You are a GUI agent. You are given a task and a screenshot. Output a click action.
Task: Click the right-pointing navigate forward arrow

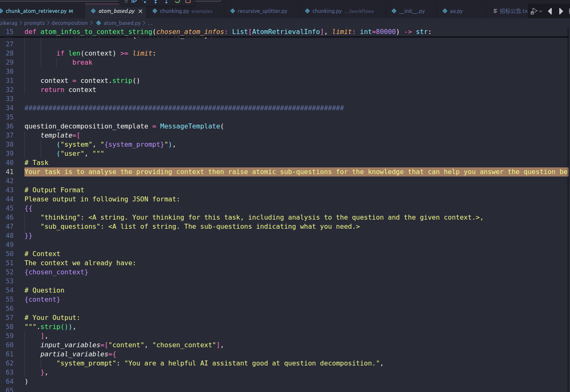pyautogui.click(x=561, y=11)
